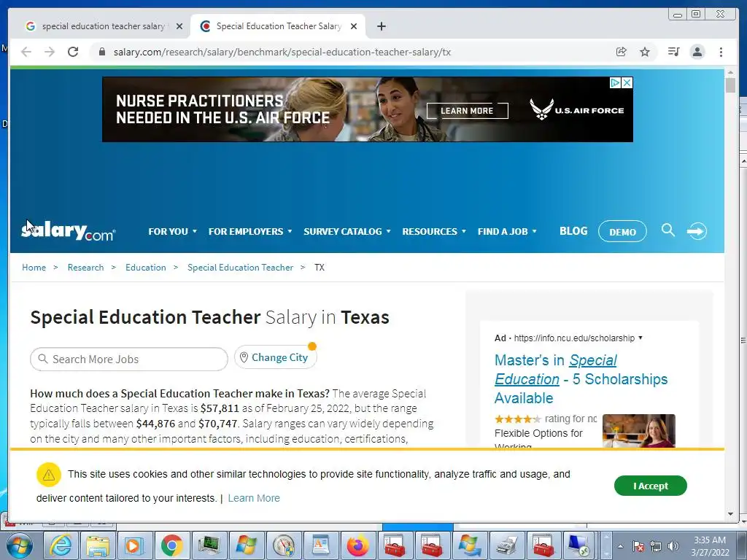This screenshot has height=560, width=747.
Task: Close the Google search results tab
Action: point(179,26)
